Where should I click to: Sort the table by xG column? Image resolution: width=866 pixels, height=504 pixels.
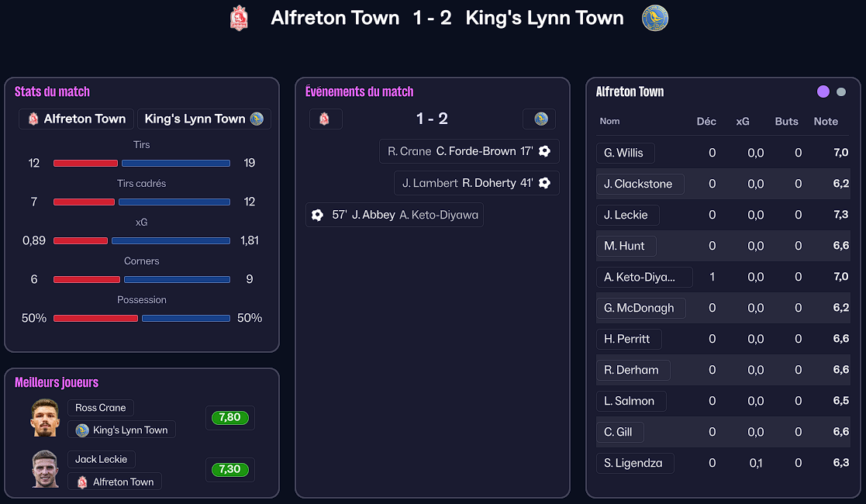coord(743,121)
